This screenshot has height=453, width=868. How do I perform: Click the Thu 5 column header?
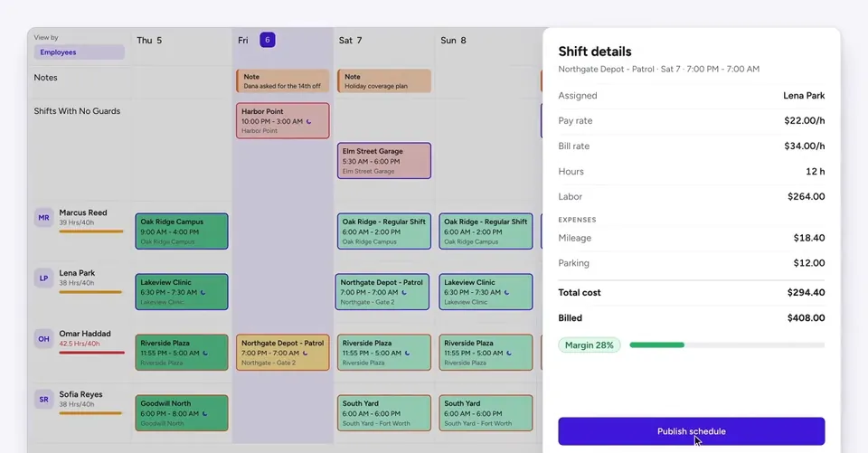point(149,41)
